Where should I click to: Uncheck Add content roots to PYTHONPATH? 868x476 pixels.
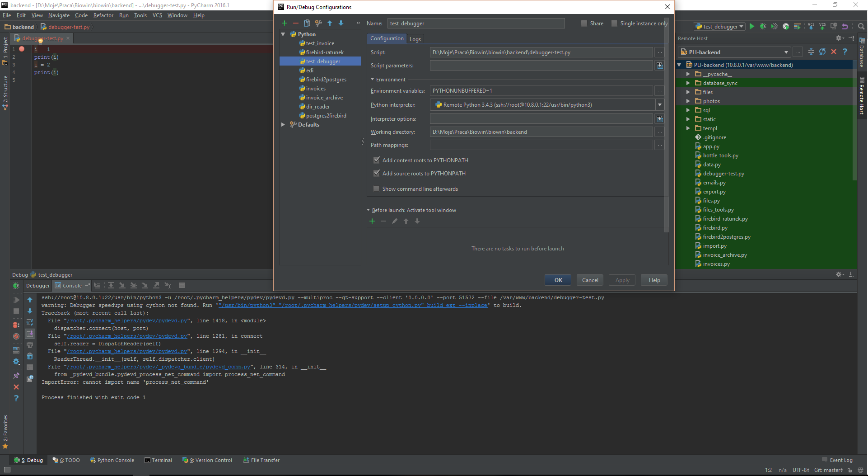[377, 160]
